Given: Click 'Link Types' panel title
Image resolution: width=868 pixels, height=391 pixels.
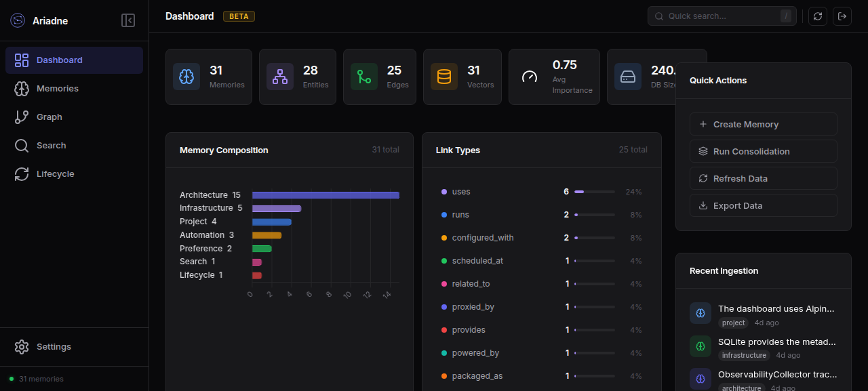Looking at the screenshot, I should click(x=458, y=150).
